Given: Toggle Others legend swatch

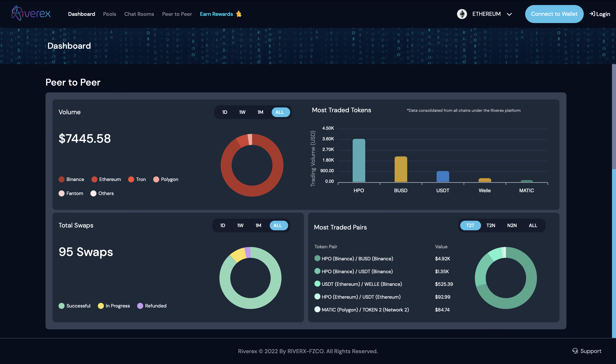Looking at the screenshot, I should 93,193.
